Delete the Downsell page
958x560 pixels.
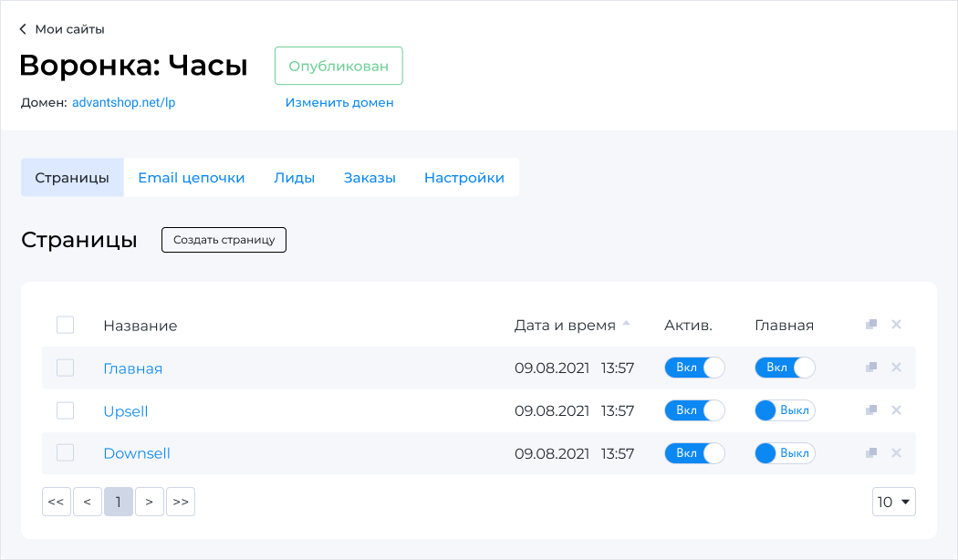[x=896, y=452]
